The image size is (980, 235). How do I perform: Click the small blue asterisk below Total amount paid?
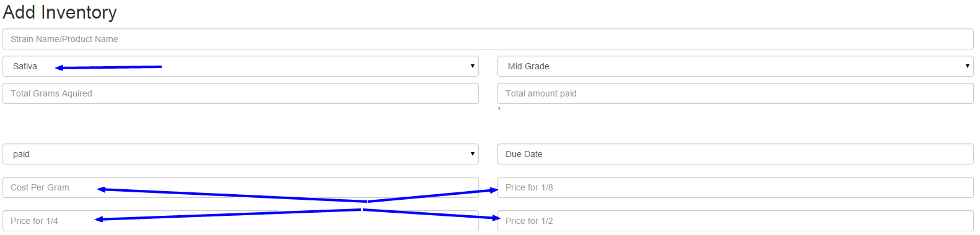click(499, 109)
